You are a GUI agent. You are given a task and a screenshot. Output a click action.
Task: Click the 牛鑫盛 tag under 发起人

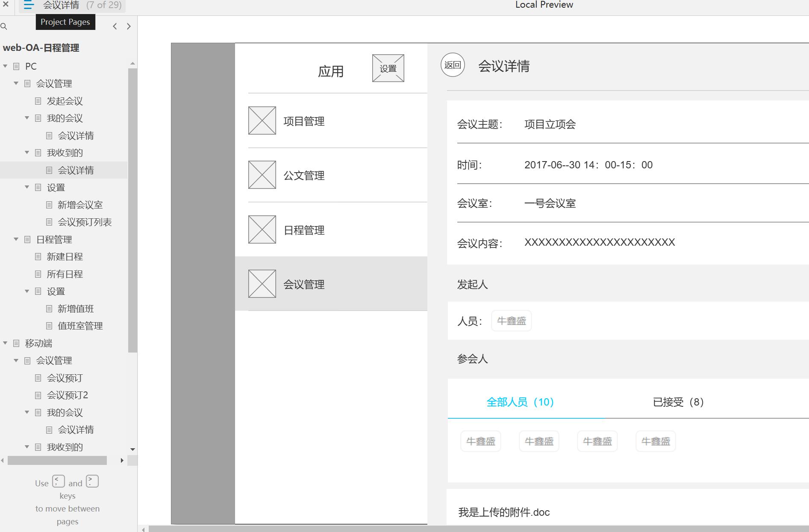(511, 321)
